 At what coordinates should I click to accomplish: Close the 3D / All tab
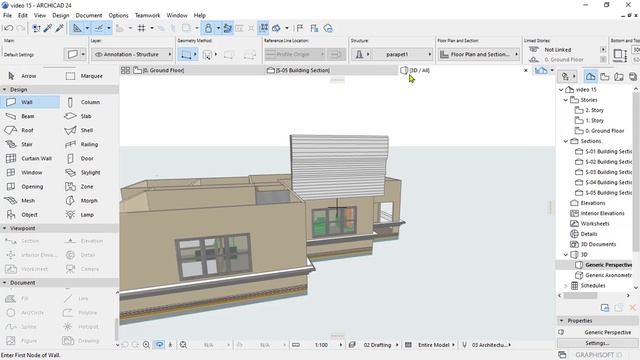pyautogui.click(x=526, y=70)
